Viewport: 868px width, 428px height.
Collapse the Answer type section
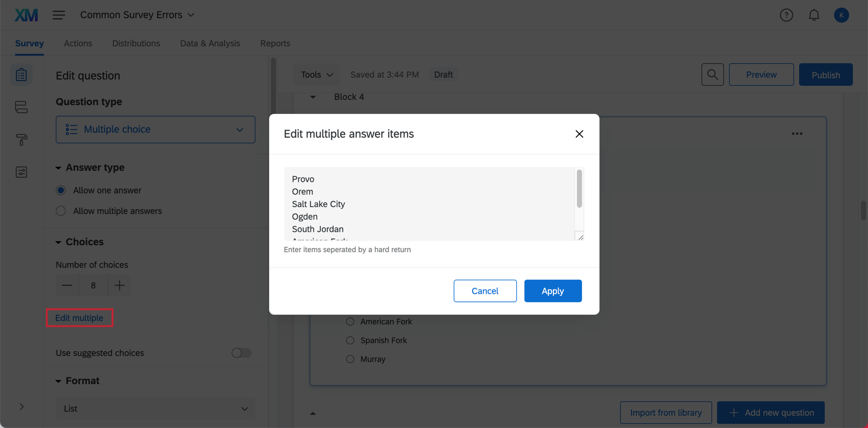58,168
